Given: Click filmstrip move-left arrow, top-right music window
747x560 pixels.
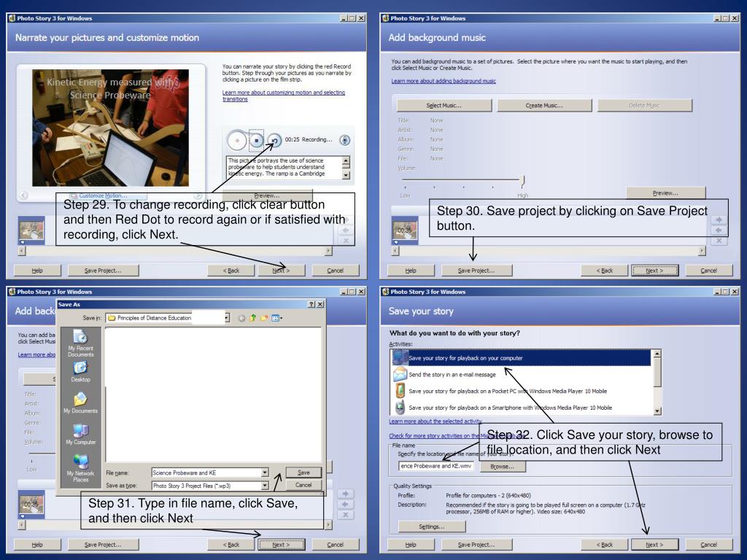Looking at the screenshot, I should pos(719,230).
